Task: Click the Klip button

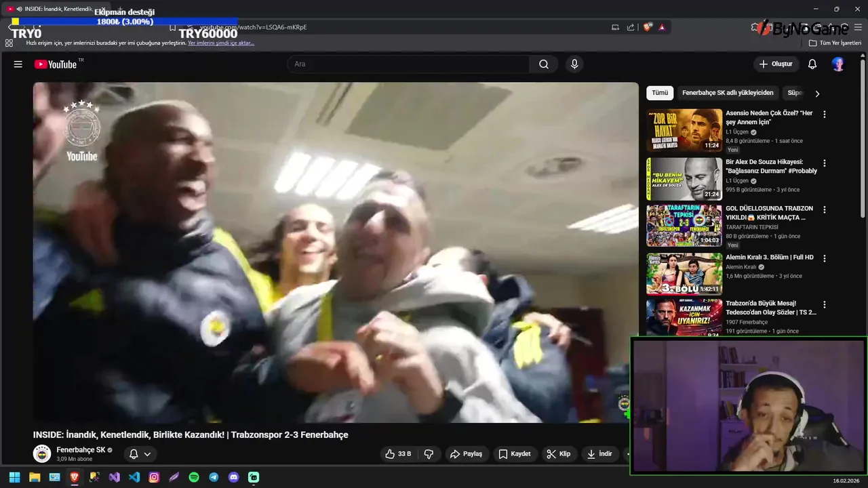Action: pyautogui.click(x=559, y=454)
